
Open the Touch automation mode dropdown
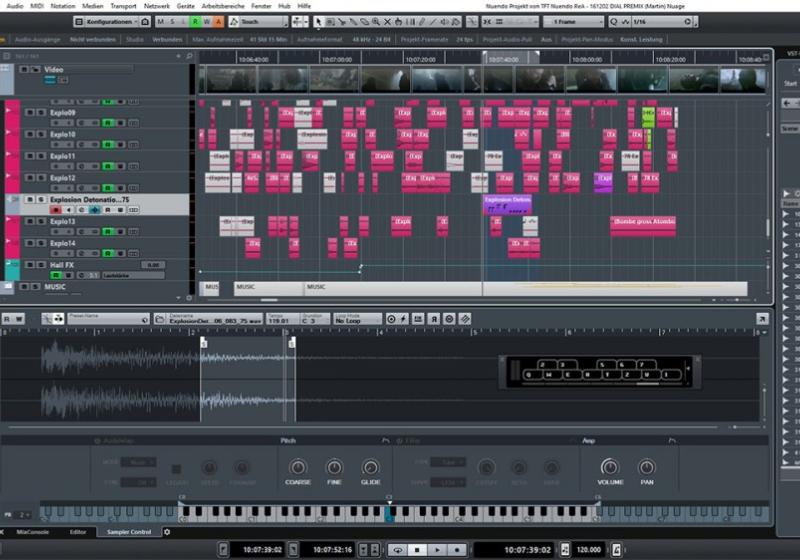(x=258, y=21)
